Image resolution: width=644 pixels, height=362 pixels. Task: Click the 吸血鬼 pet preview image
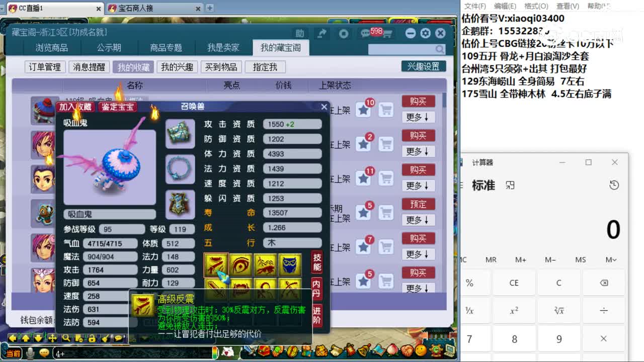coord(109,167)
